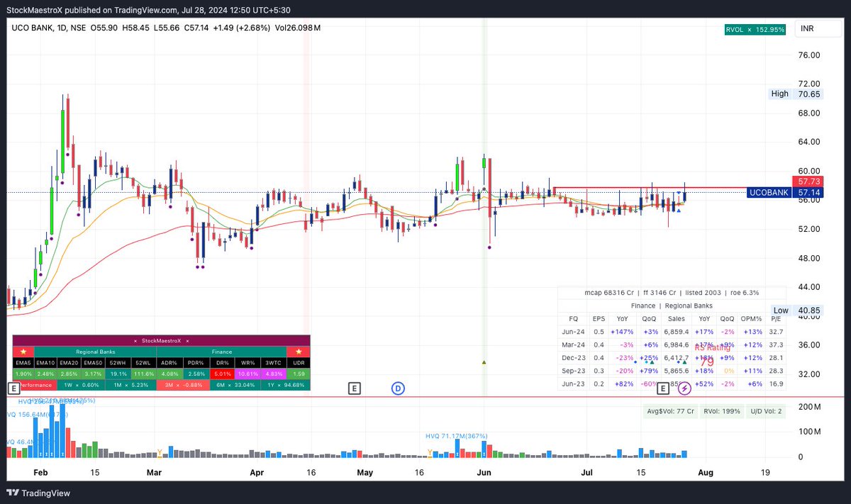The height and width of the screenshot is (504, 851).
Task: Click the purple lightning bolt marker
Action: pos(684,388)
